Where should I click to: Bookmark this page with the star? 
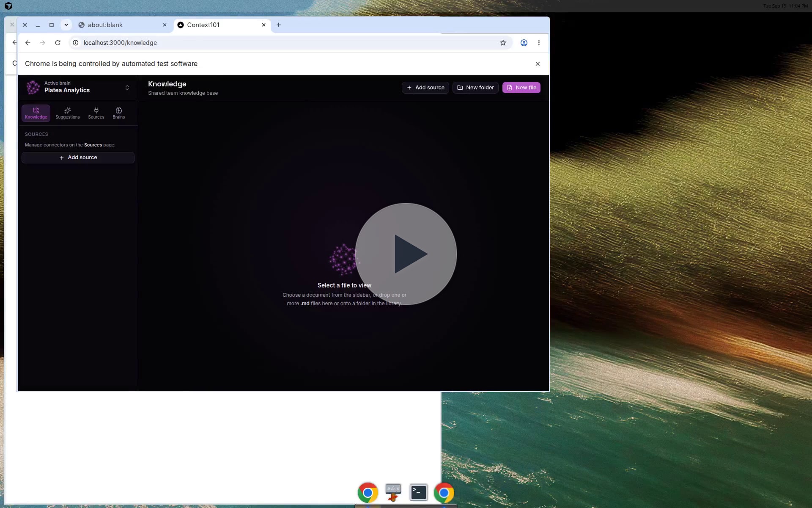(503, 43)
